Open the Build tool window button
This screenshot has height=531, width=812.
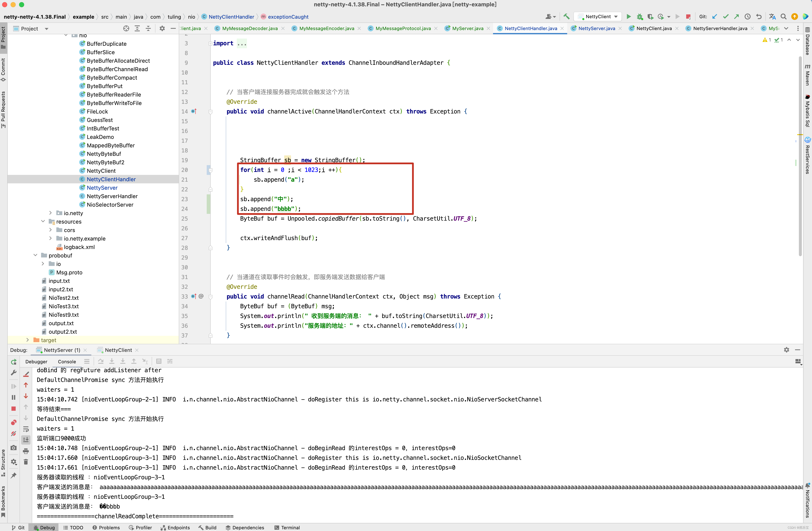point(207,527)
